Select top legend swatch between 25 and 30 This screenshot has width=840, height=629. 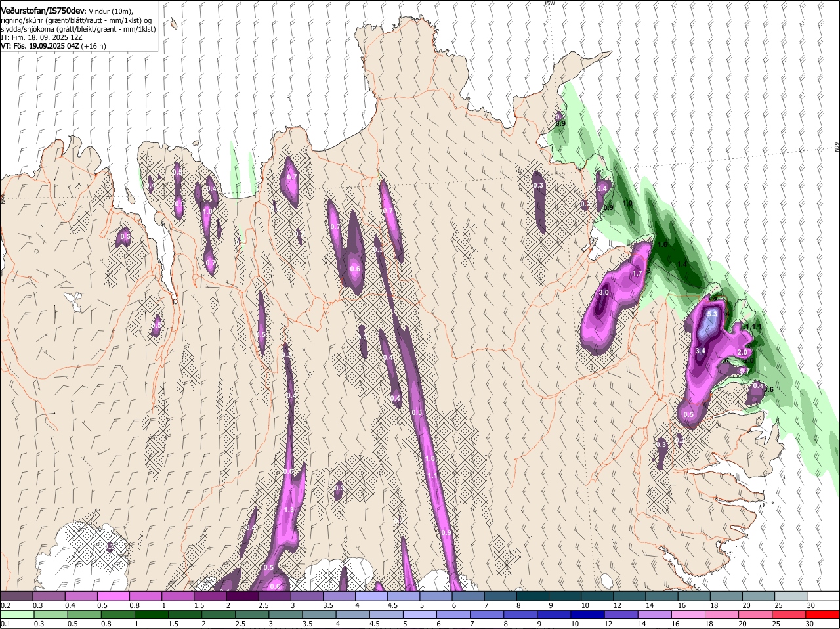pyautogui.click(x=791, y=596)
